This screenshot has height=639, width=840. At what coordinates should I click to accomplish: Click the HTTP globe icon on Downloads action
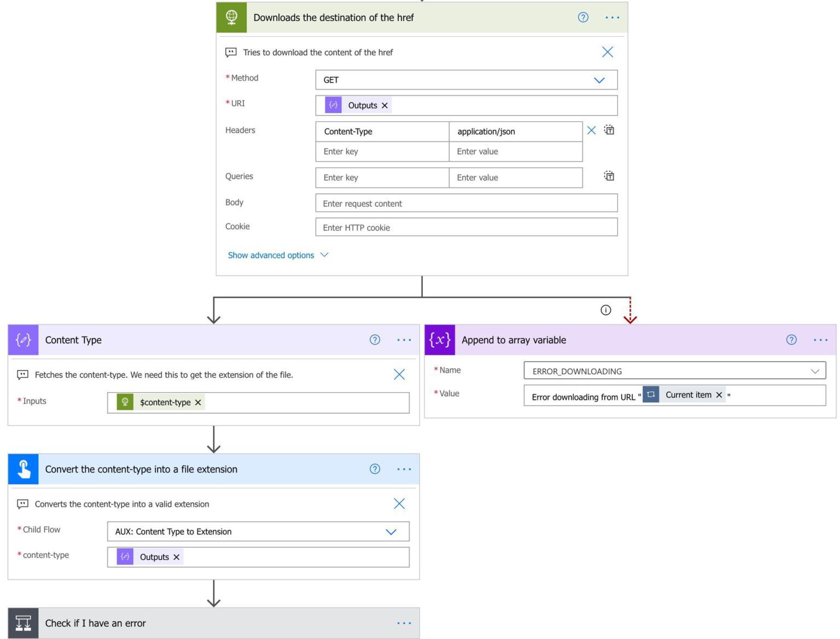[231, 17]
